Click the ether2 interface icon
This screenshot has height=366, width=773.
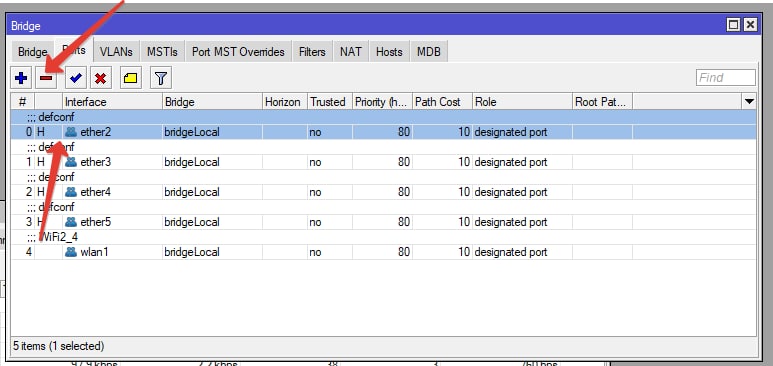pyautogui.click(x=71, y=132)
